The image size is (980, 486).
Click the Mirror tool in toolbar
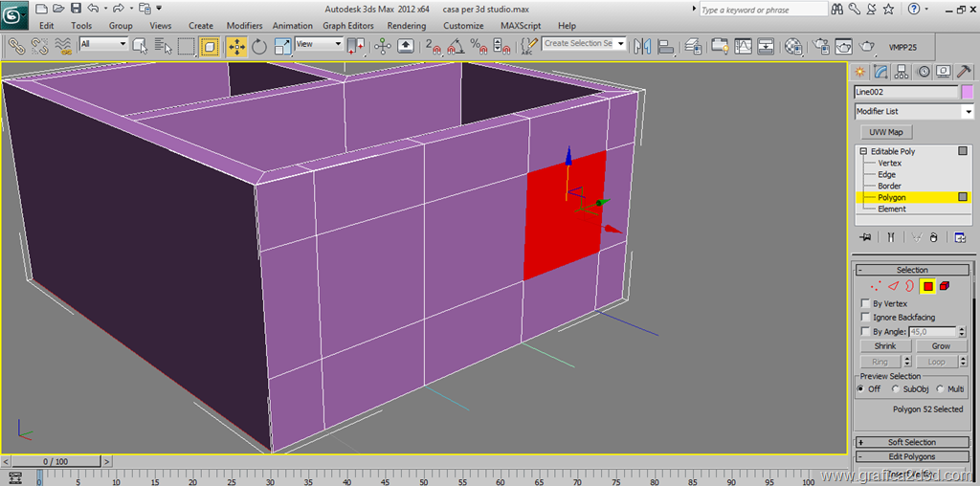pos(642,46)
